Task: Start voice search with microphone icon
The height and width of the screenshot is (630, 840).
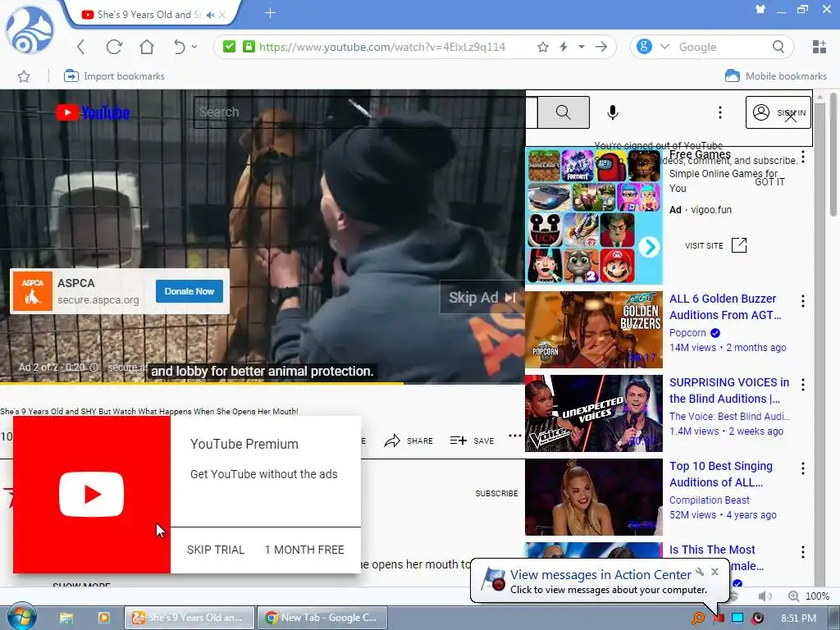Action: (613, 112)
